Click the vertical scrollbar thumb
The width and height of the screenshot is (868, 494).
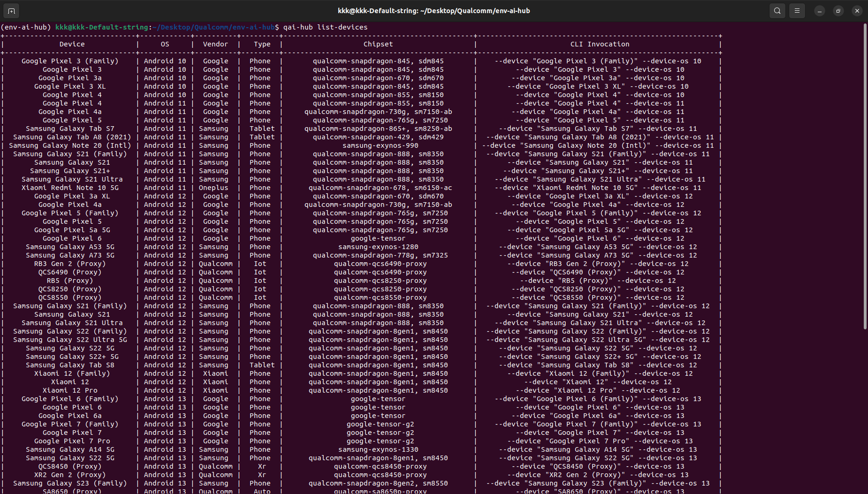pyautogui.click(x=865, y=176)
